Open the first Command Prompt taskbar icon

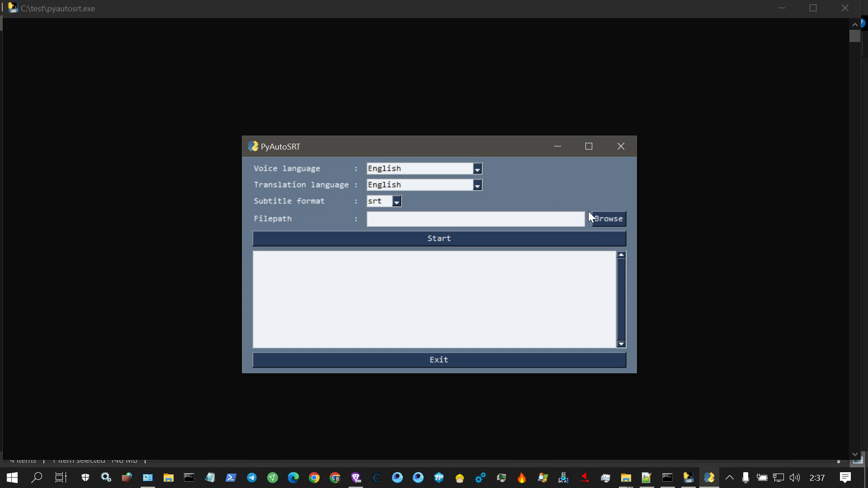189,478
